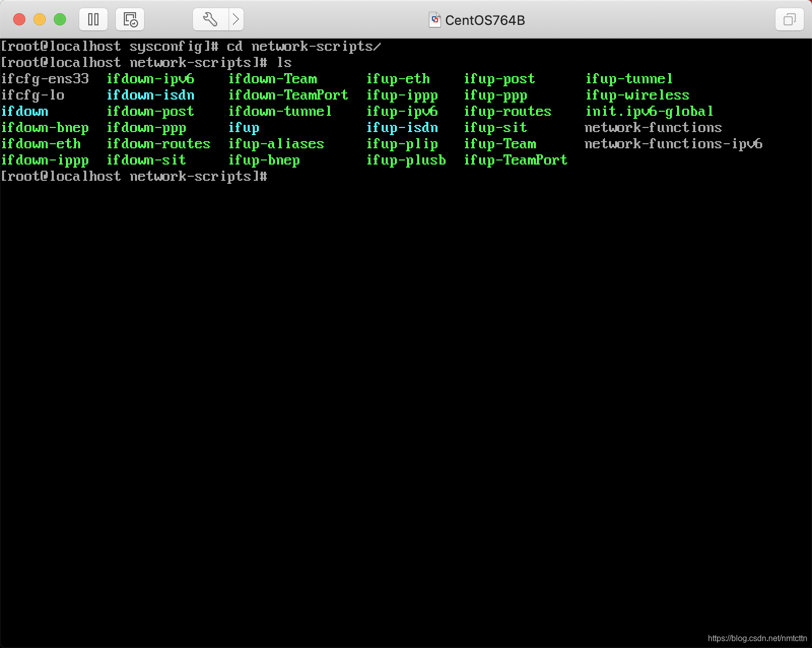Viewport: 812px width, 648px height.
Task: Click the cyan ifup-isdn entry
Action: click(402, 127)
